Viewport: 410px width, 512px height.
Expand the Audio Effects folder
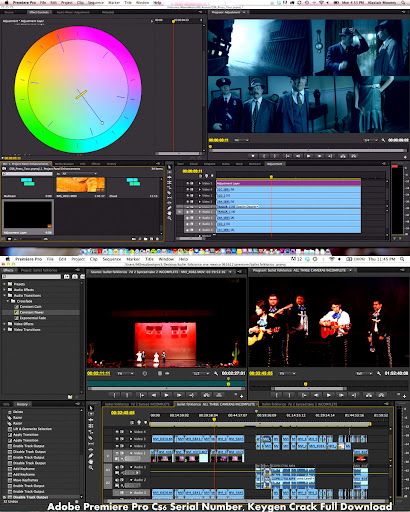pyautogui.click(x=4, y=290)
